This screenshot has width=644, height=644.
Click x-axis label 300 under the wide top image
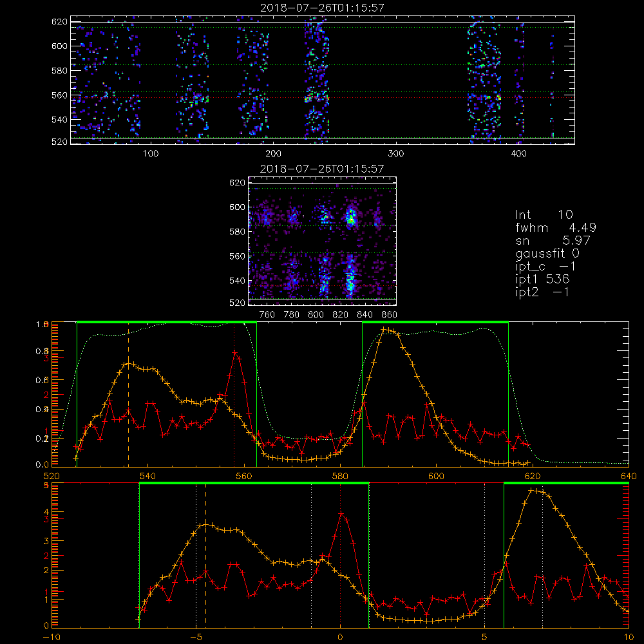396,154
